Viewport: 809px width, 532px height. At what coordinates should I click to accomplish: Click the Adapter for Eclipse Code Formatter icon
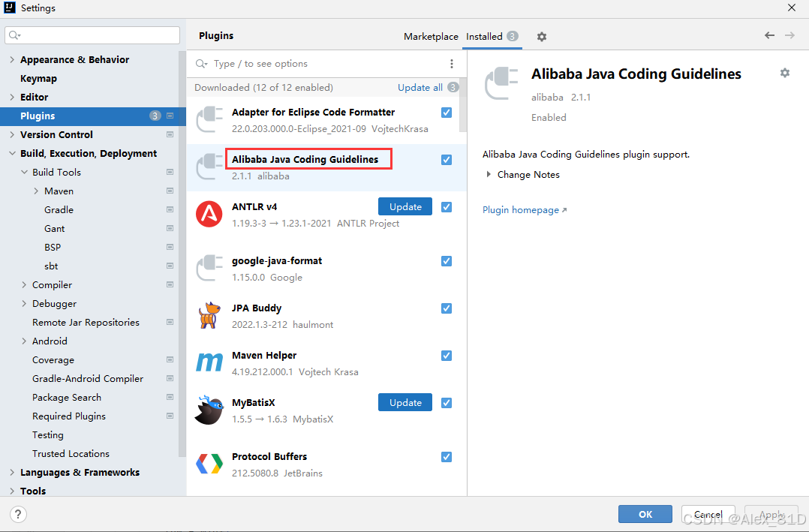(x=209, y=119)
